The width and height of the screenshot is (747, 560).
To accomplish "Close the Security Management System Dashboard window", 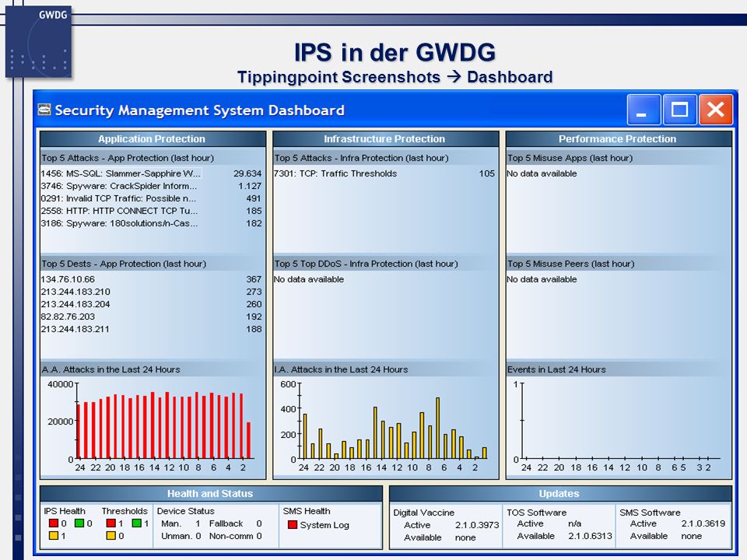I will 716,110.
